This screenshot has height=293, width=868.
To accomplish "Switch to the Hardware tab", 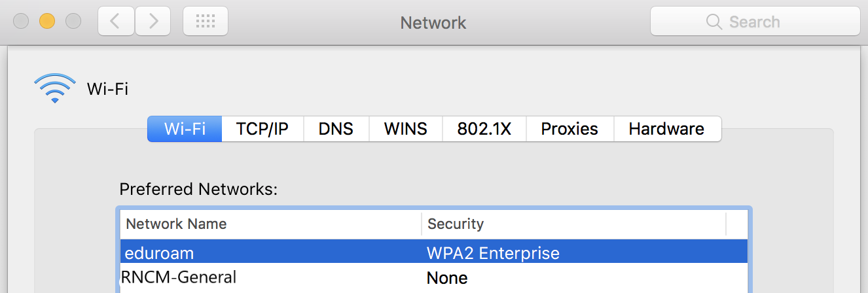I will (x=666, y=129).
